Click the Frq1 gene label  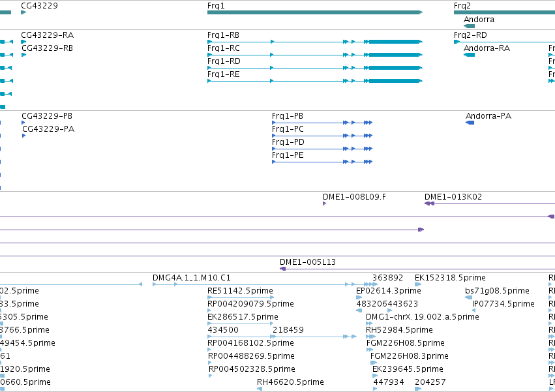[216, 6]
